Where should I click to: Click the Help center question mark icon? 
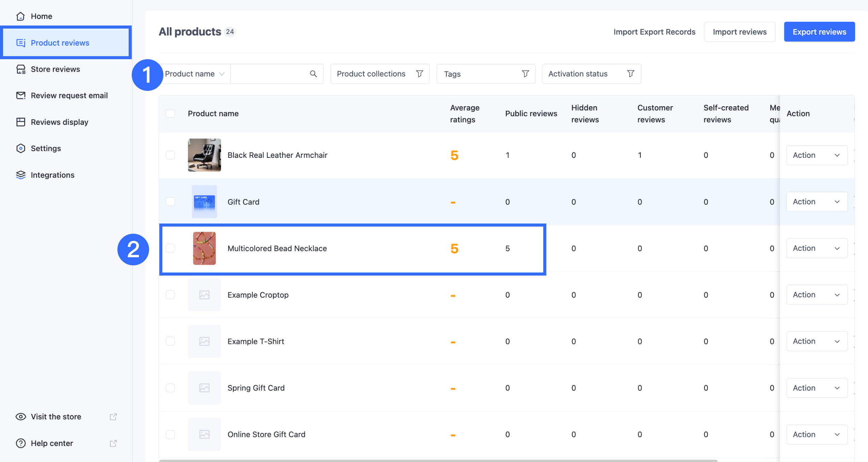coord(21,443)
